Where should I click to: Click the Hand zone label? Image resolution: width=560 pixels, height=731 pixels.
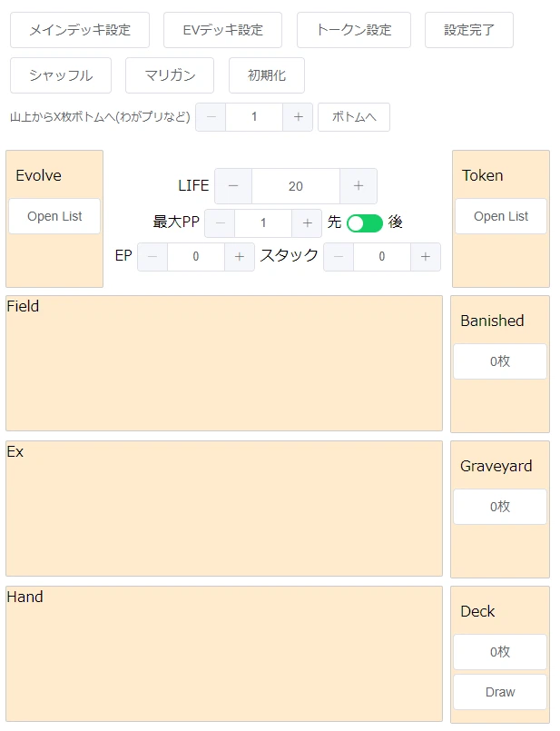pyautogui.click(x=25, y=597)
